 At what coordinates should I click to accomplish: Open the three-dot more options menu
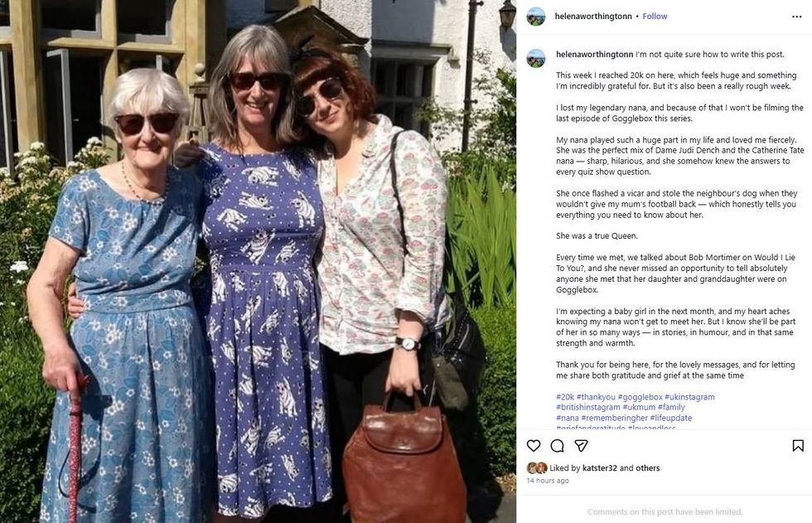click(x=796, y=17)
